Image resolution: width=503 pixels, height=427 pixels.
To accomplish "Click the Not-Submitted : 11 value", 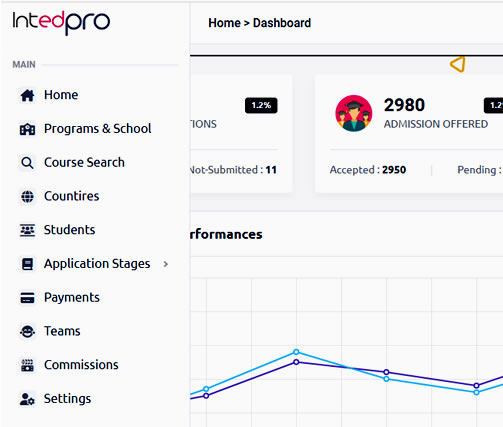I will pos(233,170).
